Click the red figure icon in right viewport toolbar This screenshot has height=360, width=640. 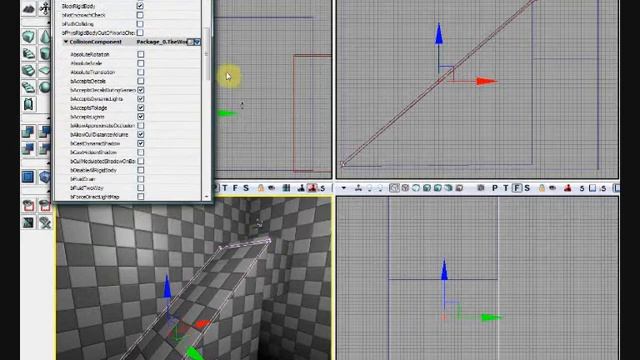click(x=567, y=188)
